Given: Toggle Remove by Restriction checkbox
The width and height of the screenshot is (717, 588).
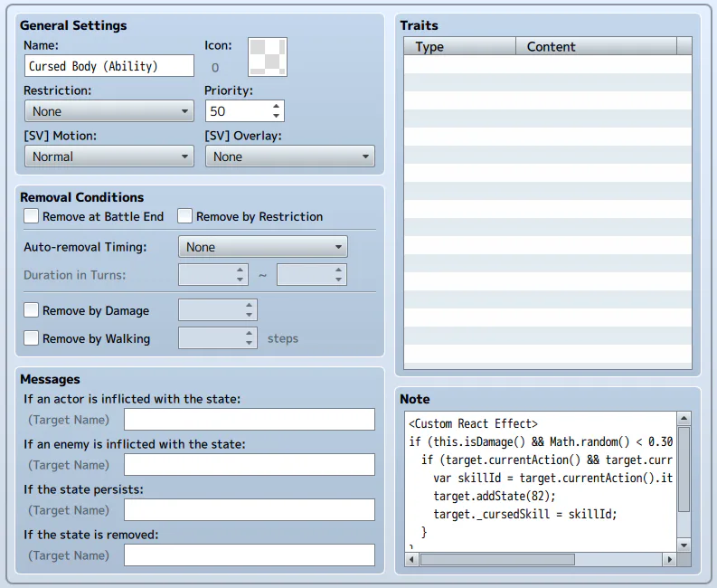Looking at the screenshot, I should pos(185,216).
